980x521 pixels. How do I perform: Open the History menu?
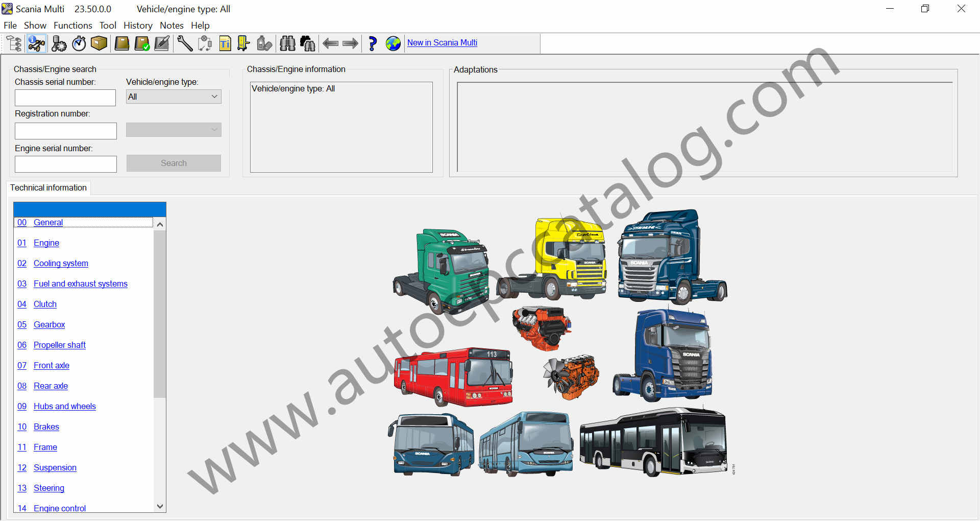click(138, 26)
